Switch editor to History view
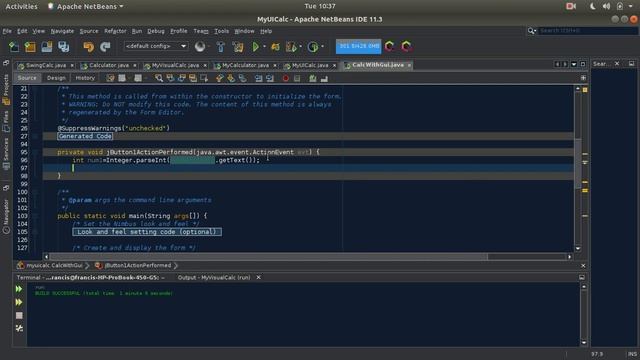This screenshot has height=360, width=640. point(85,78)
